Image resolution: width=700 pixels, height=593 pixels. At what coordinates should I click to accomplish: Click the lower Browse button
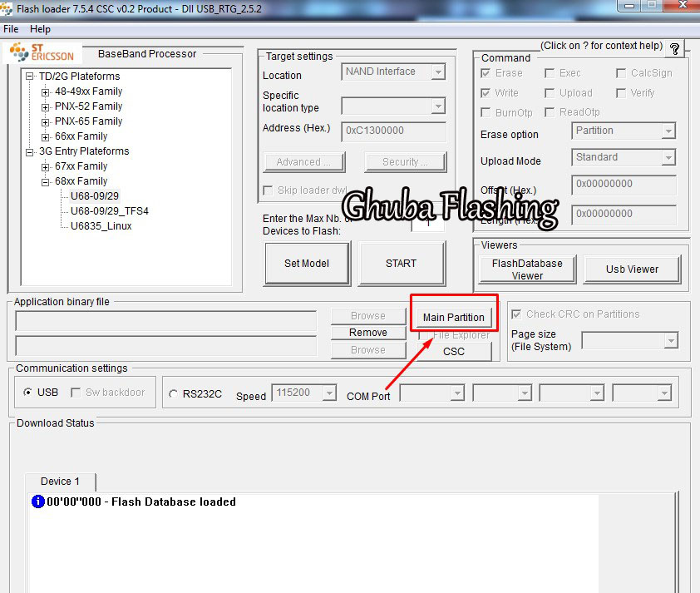click(368, 350)
